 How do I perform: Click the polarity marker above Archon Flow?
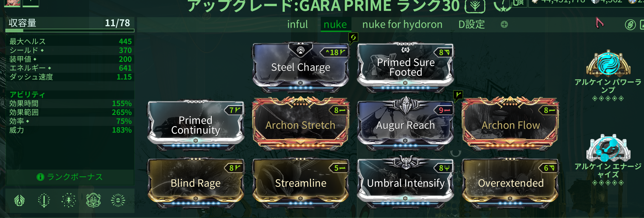click(x=458, y=95)
